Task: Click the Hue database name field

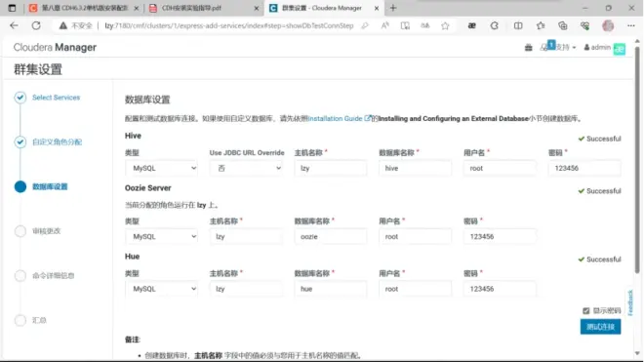Action: [331, 289]
